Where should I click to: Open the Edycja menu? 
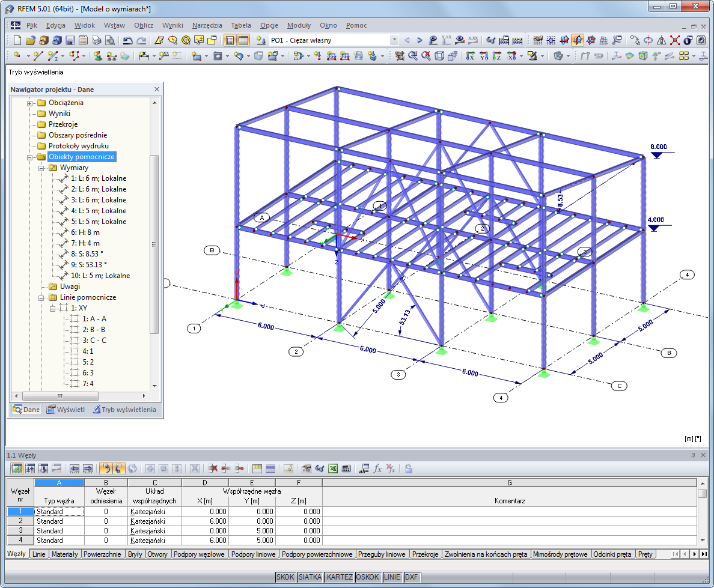click(x=55, y=25)
